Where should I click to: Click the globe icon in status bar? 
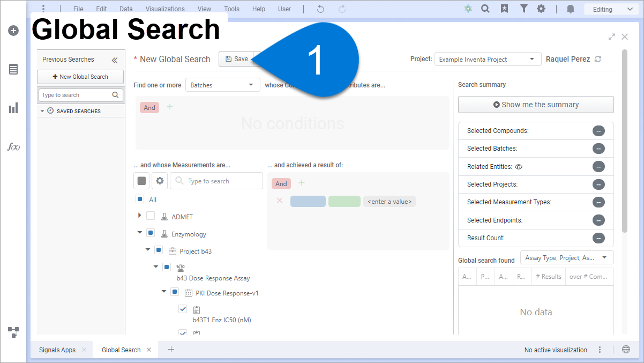626,350
